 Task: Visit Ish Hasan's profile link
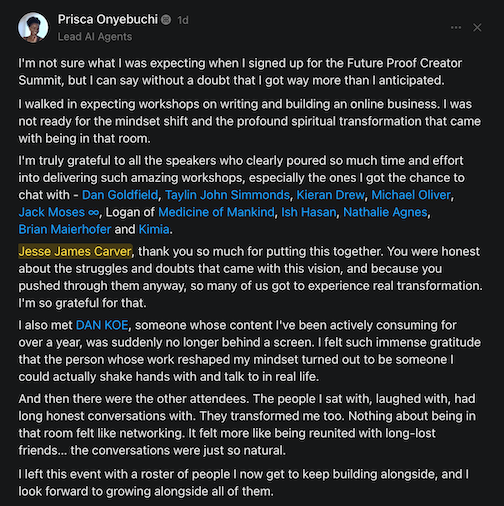click(309, 212)
